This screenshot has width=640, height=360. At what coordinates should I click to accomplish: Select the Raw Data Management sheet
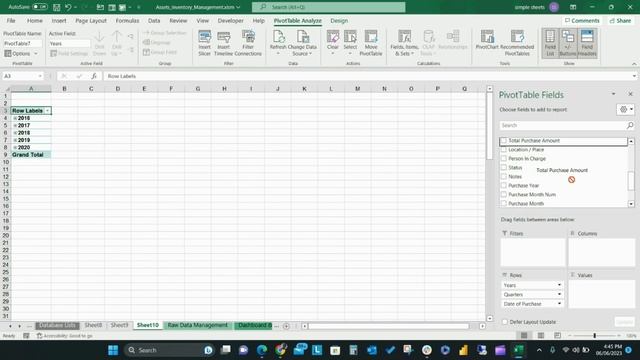pos(198,325)
